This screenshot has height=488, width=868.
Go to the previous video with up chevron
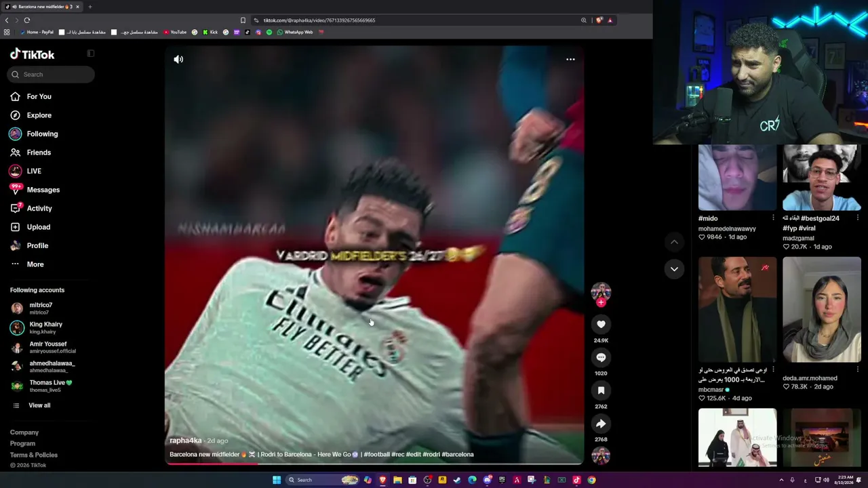[674, 242]
